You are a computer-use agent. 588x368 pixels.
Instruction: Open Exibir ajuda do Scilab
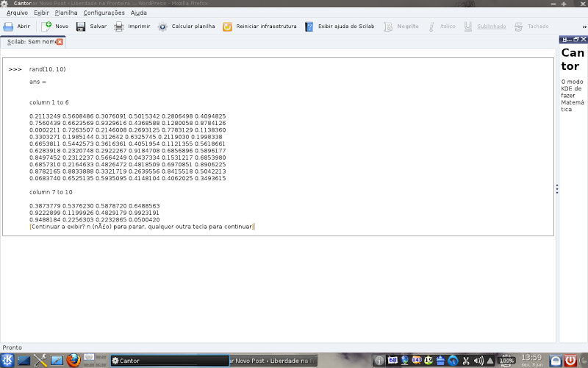click(x=340, y=26)
